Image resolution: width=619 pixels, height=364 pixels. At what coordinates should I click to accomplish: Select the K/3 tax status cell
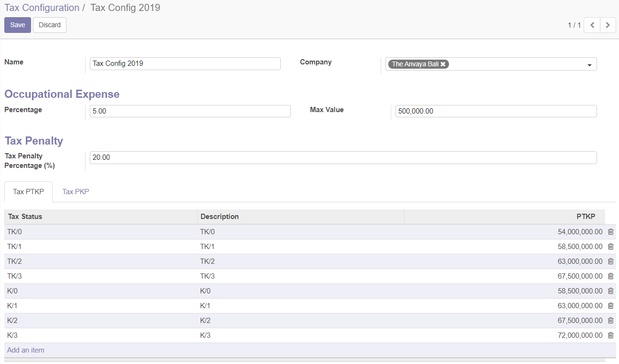pos(101,335)
